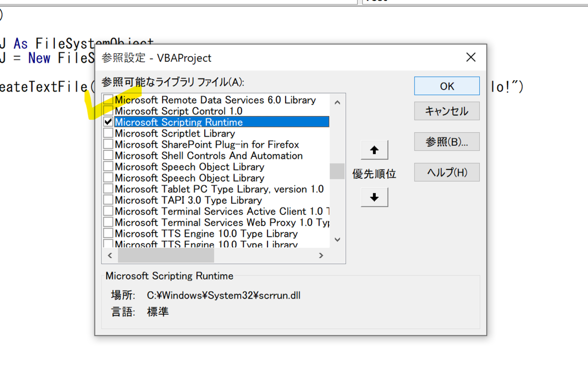Screen dimensions: 588x375
Task: Check Microsoft Remote Data Services 6.0 Library
Action: [108, 99]
